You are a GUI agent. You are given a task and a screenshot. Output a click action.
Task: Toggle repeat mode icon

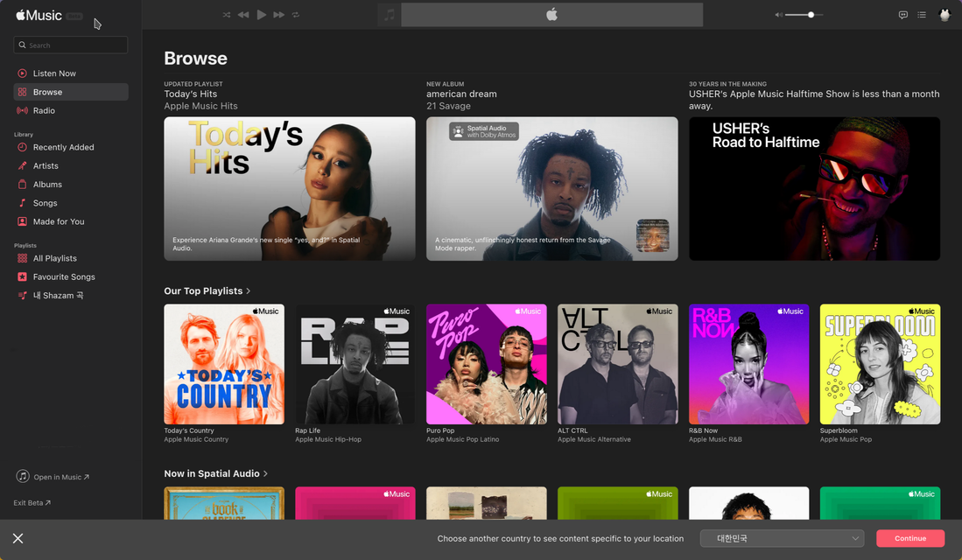(x=296, y=15)
